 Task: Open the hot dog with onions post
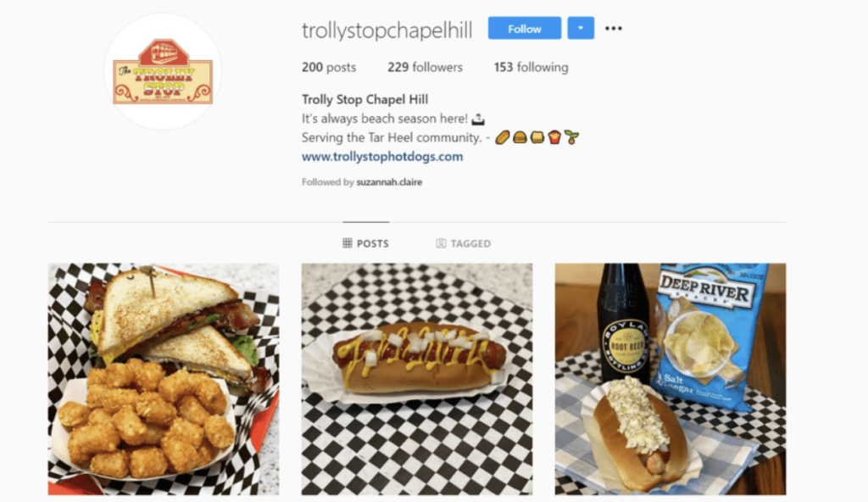[417, 379]
